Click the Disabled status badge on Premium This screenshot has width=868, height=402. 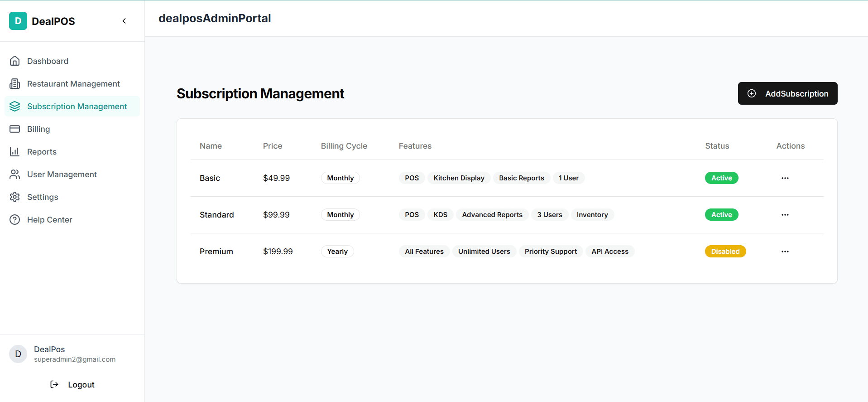pos(725,252)
